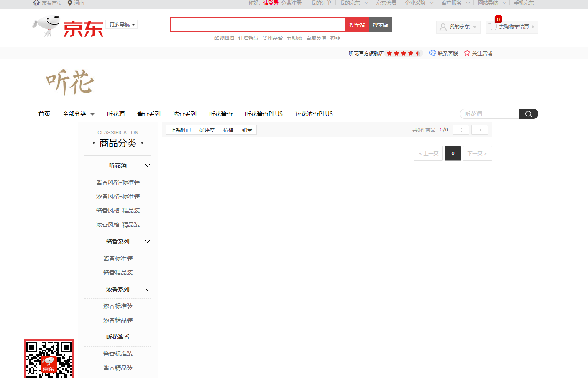Screen dimensions: 588x378
Task: Focus the 听花酒 store search field
Action: (490, 114)
